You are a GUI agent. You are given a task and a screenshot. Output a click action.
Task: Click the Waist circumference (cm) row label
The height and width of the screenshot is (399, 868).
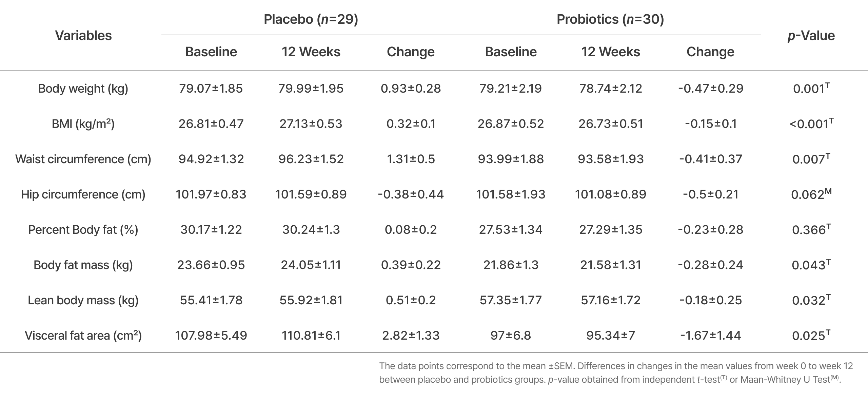tap(83, 159)
